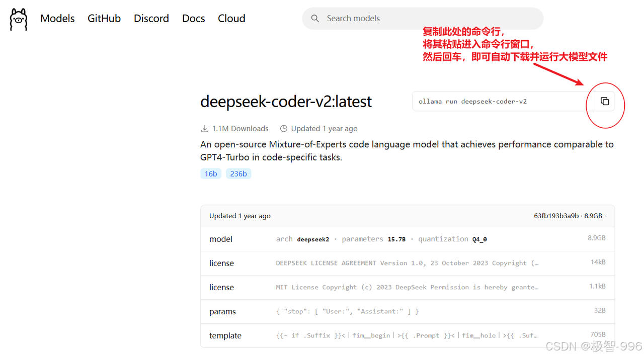Click the 1.1M Downloads text
This screenshot has width=644, height=357.
pos(240,129)
